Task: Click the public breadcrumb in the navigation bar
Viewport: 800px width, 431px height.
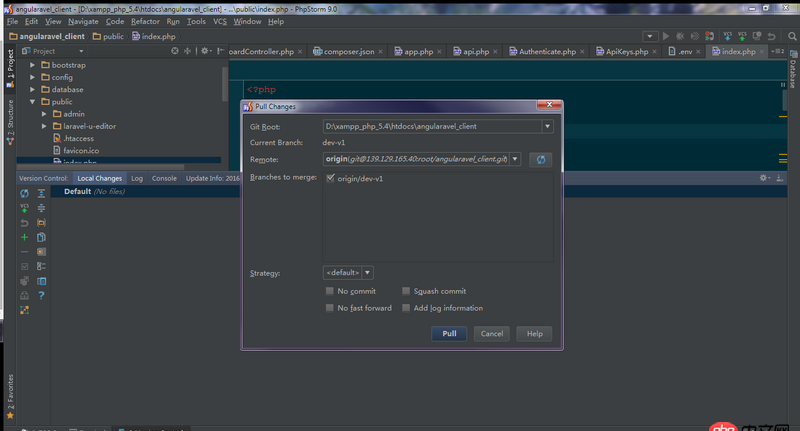Action: tap(108, 36)
